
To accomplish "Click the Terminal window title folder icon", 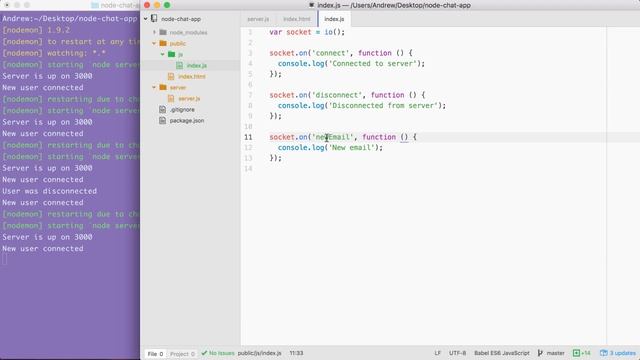I will click(x=95, y=5).
